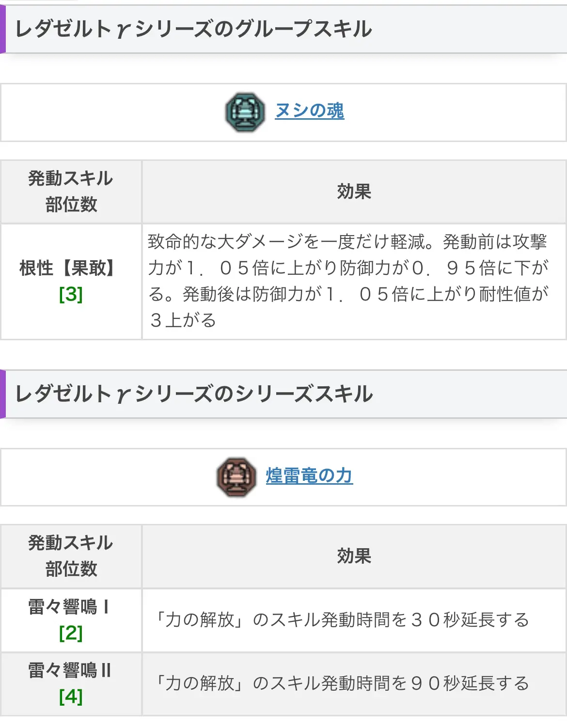567x728 pixels.
Task: Click the 効果 header in series skill table
Action: [354, 556]
